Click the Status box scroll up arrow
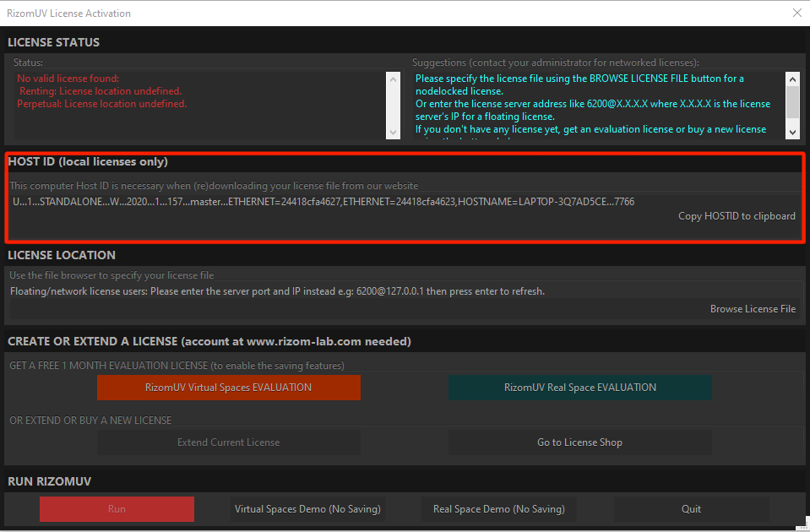This screenshot has width=810, height=532. [393, 79]
